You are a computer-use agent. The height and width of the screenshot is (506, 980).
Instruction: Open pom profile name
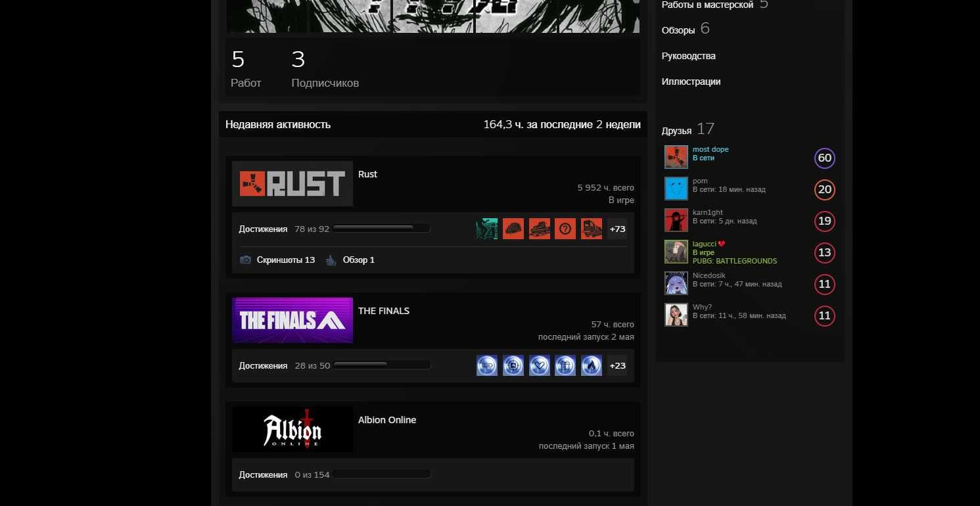click(x=700, y=181)
